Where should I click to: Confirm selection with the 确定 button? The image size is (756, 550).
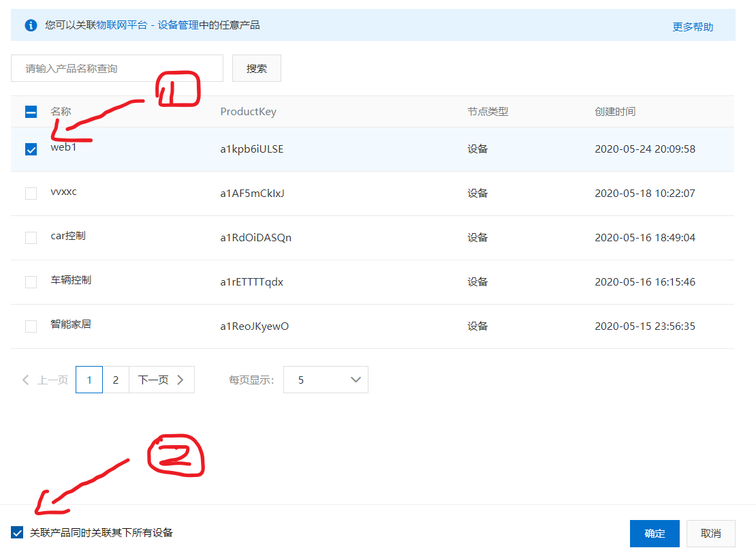pos(655,534)
